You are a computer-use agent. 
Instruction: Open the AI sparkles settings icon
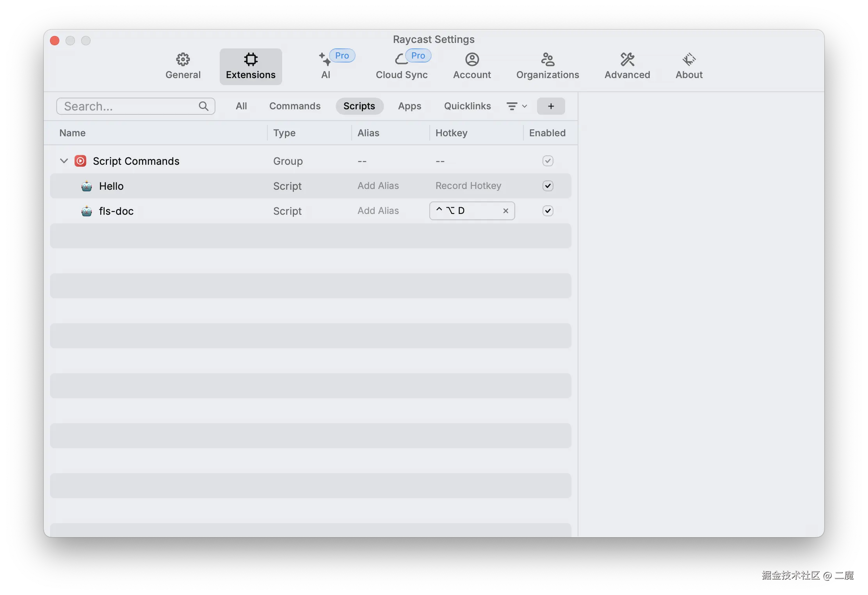325,59
